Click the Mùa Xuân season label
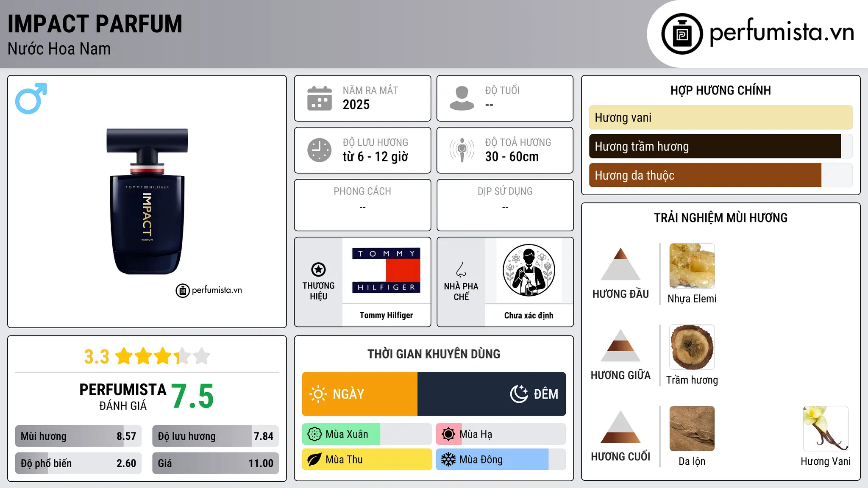868x488 pixels. (x=347, y=434)
